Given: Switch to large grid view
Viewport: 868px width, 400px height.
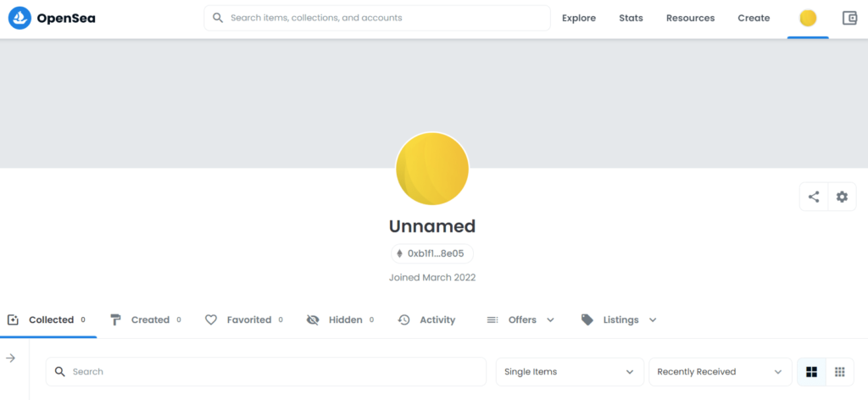Looking at the screenshot, I should (811, 372).
